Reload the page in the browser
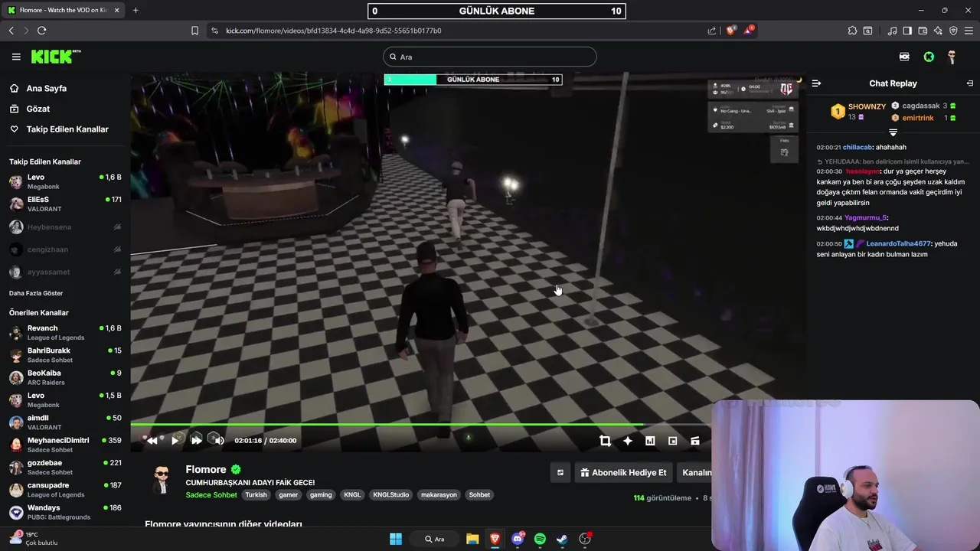Screen dimensions: 980x551 [41, 31]
